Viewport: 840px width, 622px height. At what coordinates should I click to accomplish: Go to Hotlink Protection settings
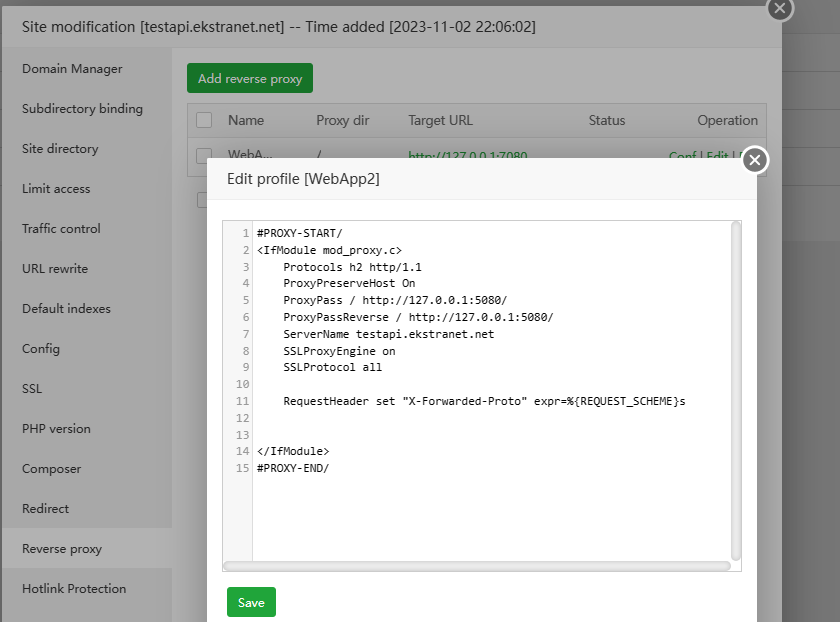pyautogui.click(x=74, y=589)
